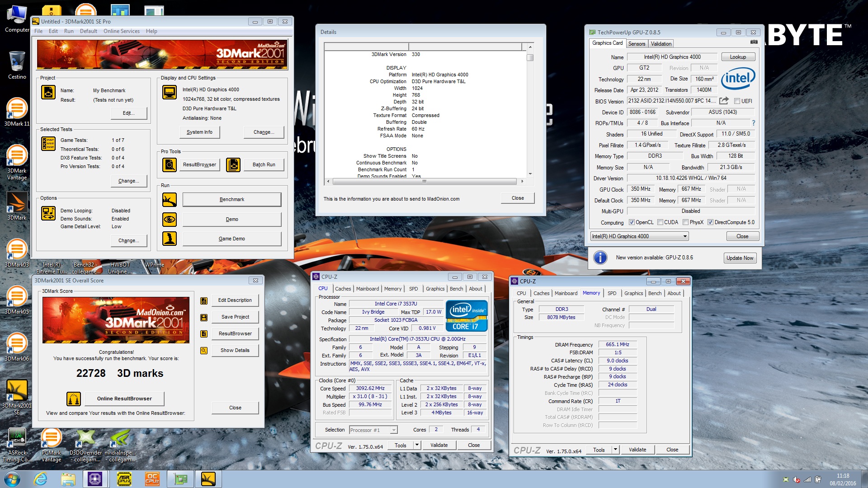Launch the 3DMark2001 SE desktop shortcut

17,397
